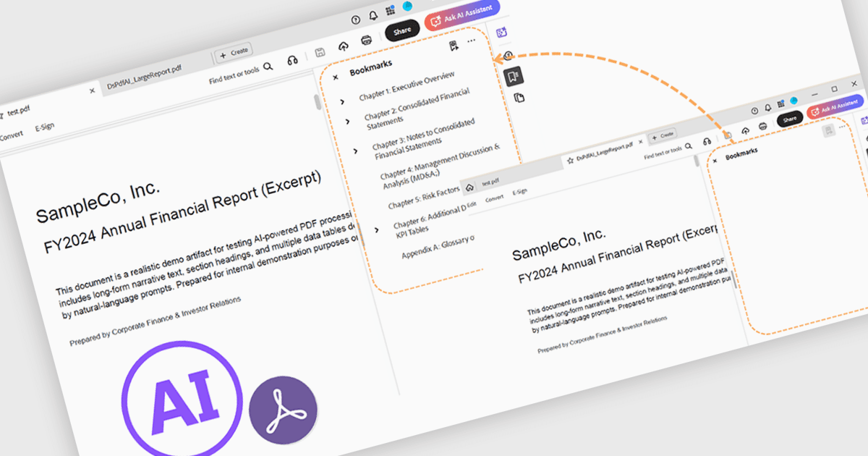The width and height of the screenshot is (868, 456).
Task: Print the document from the large left window
Action: tap(367, 40)
